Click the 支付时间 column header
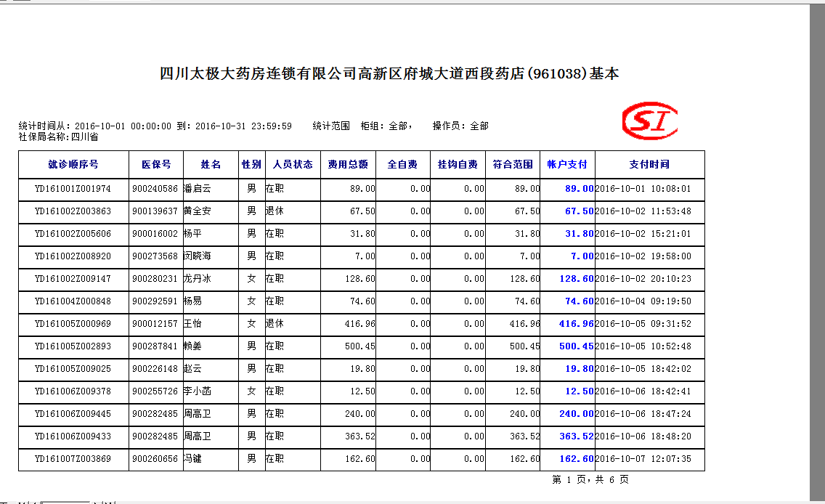This screenshot has height=504, width=825. (649, 165)
